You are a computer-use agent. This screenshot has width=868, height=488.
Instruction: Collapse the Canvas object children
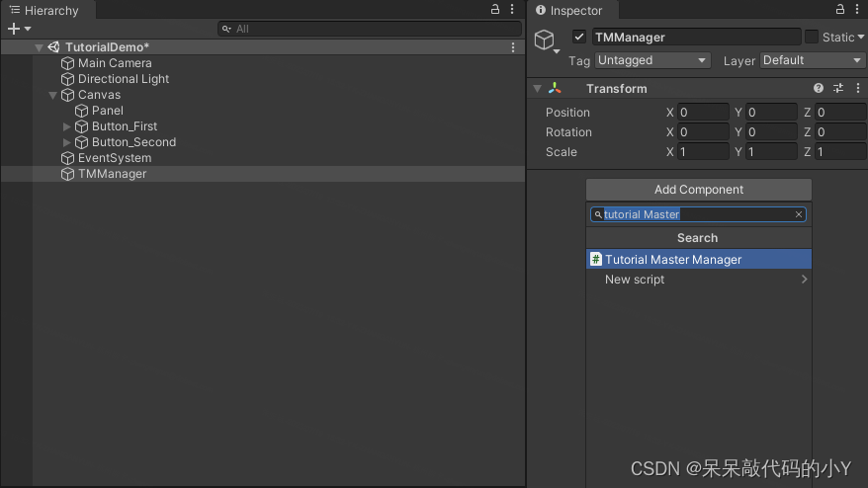(x=52, y=95)
